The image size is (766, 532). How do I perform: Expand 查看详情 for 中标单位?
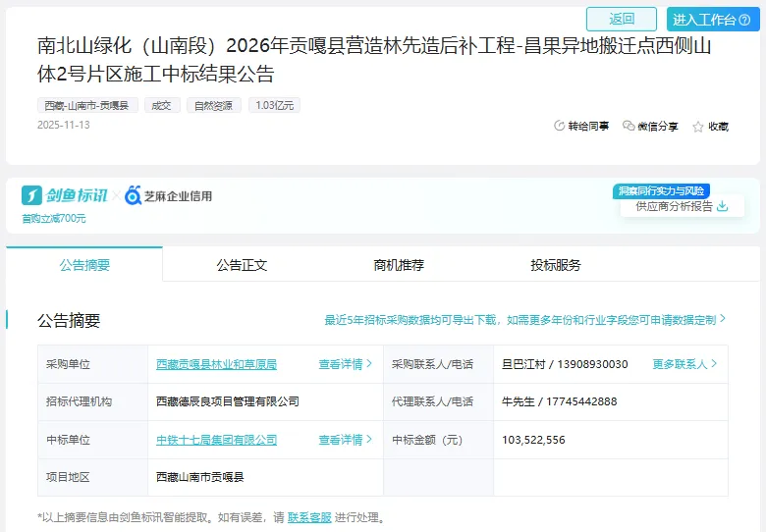coord(346,440)
